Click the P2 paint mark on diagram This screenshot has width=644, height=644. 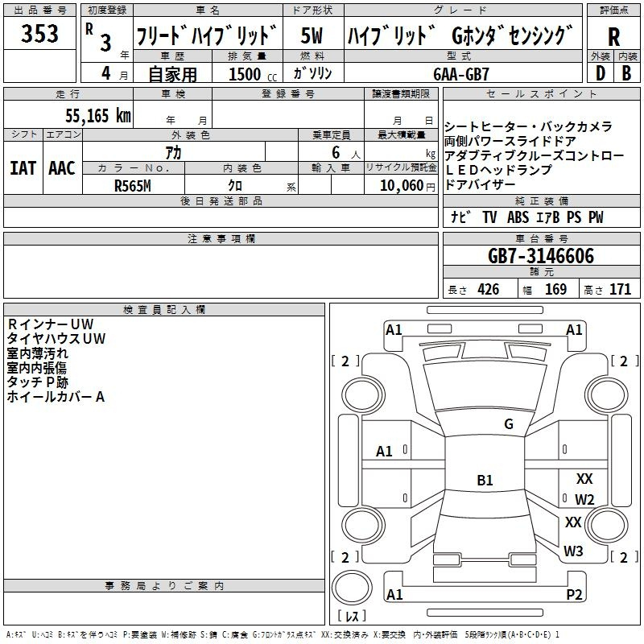click(574, 594)
